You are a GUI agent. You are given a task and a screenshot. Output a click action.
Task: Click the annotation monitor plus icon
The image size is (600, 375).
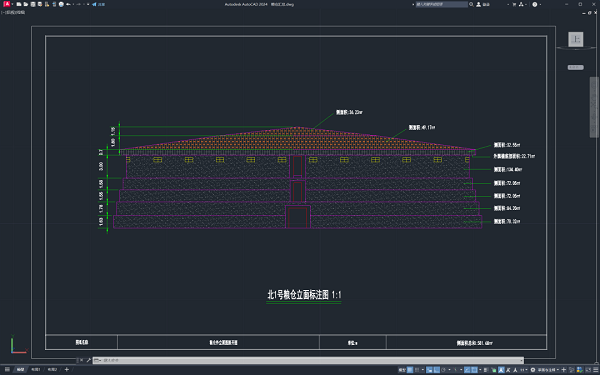tap(564, 370)
